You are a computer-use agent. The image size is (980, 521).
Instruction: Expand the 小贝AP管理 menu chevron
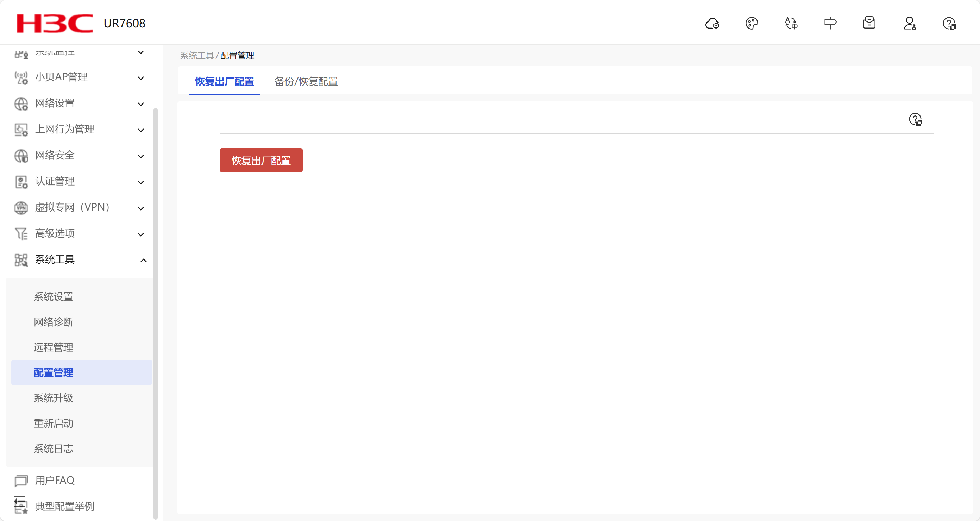[x=141, y=78]
